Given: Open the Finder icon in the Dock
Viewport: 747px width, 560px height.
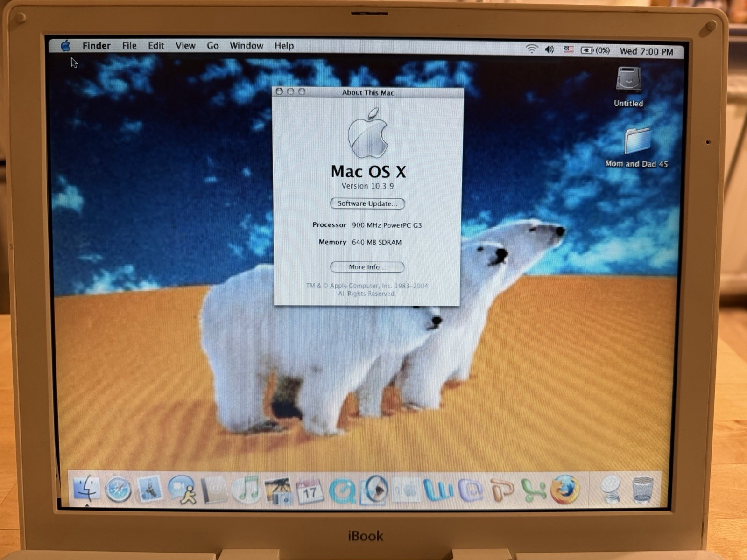Looking at the screenshot, I should click(x=86, y=489).
